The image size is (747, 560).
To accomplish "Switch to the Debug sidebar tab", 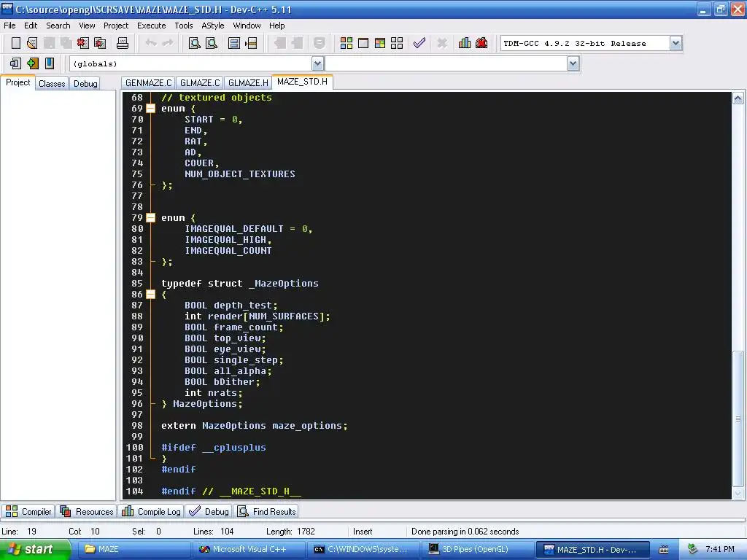I will (85, 83).
